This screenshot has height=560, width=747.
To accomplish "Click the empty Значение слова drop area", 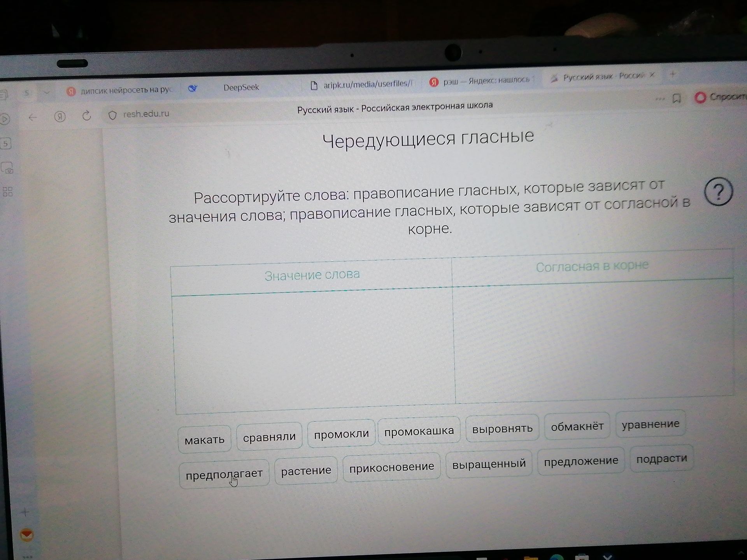I will click(x=314, y=350).
